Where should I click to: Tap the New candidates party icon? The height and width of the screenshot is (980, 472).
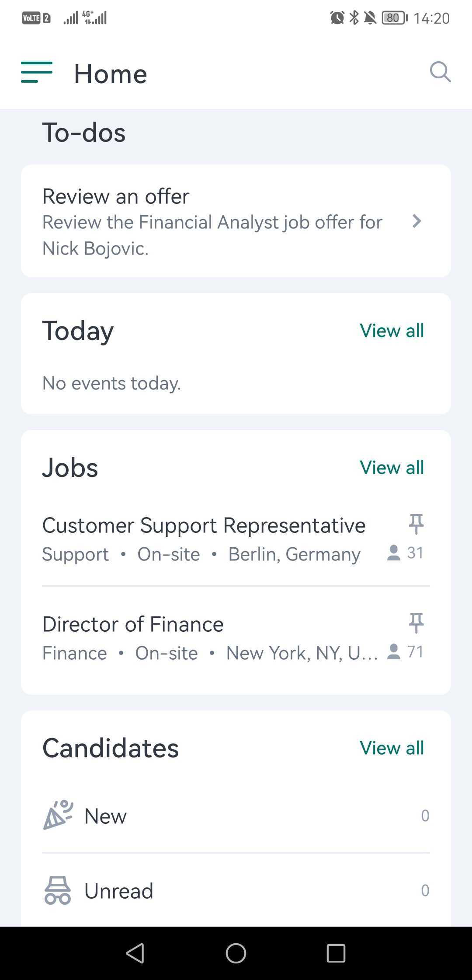(58, 815)
